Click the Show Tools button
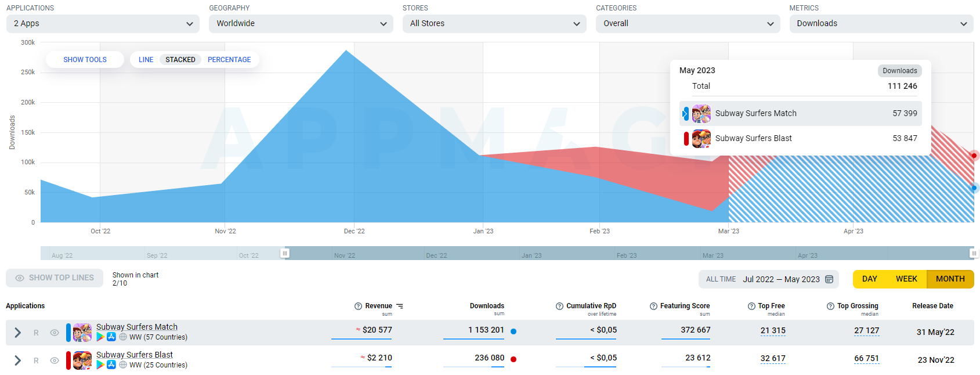 [x=85, y=60]
